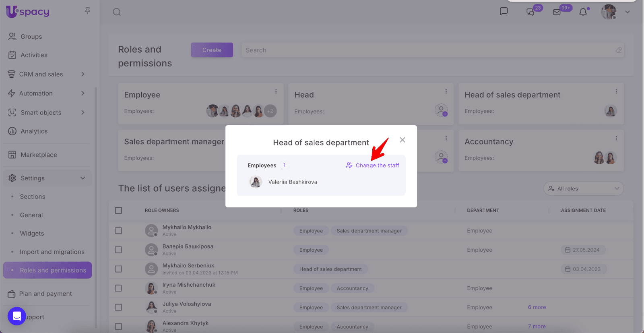The width and height of the screenshot is (644, 333).
Task: Expand the CRM and sales submenu
Action: [x=83, y=74]
